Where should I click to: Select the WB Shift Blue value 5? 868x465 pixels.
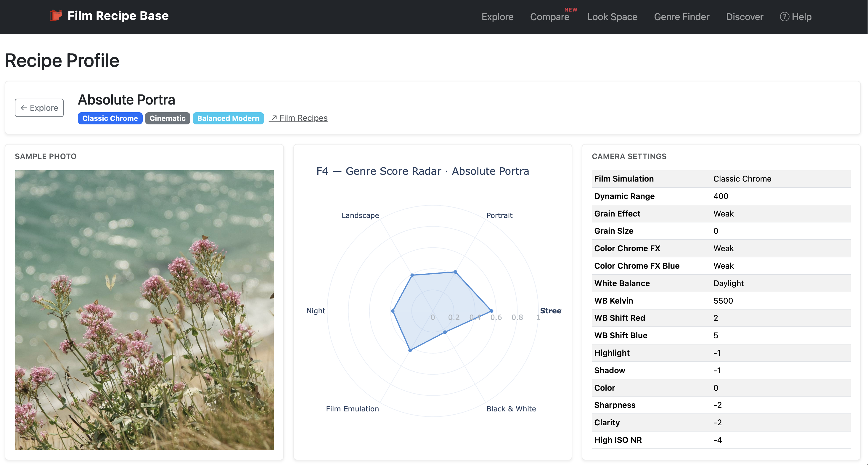716,335
